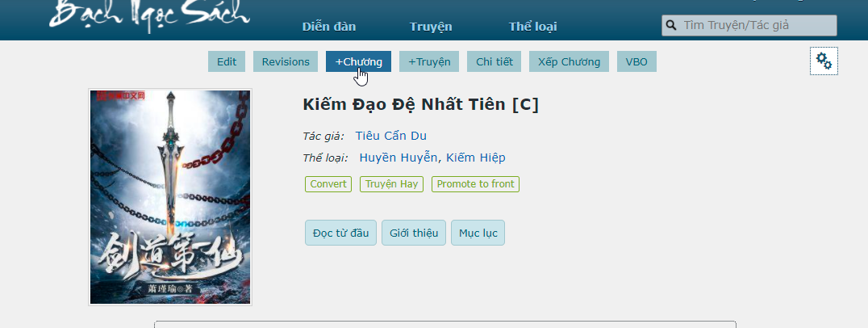Switch to the Mục lục tab
The height and width of the screenshot is (328, 868).
(478, 233)
